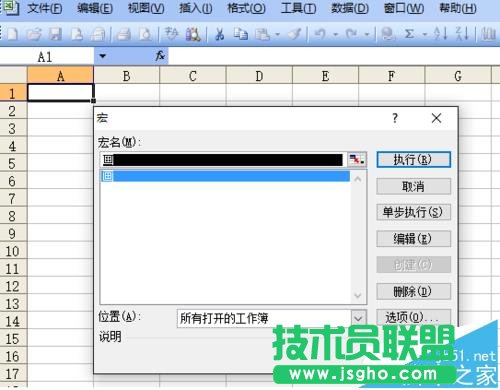This screenshot has width=500, height=390.
Task: Open the Redo history dropdown arrow
Action: [367, 34]
